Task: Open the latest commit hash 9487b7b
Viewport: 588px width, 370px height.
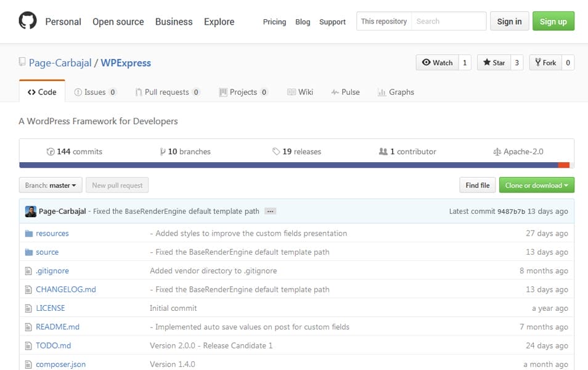Action: [x=511, y=212]
